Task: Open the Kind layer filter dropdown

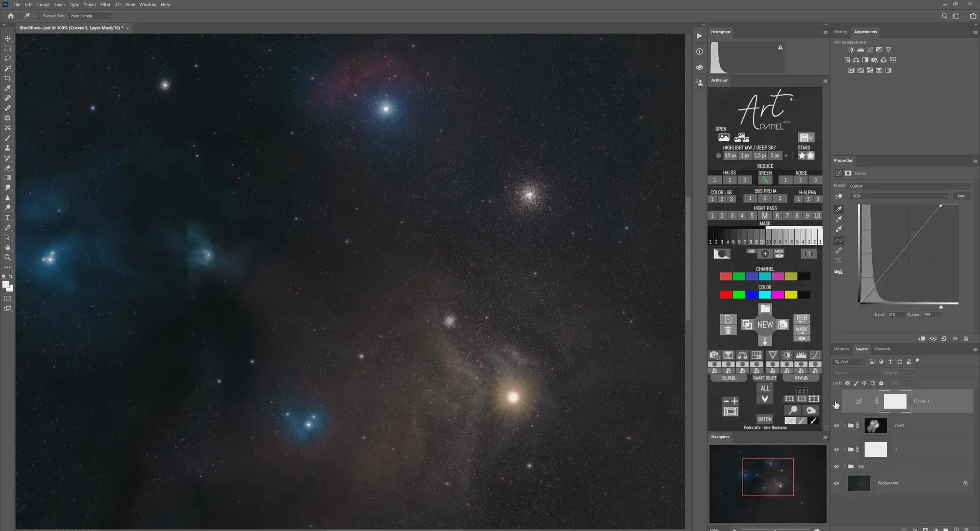Action: tap(849, 362)
